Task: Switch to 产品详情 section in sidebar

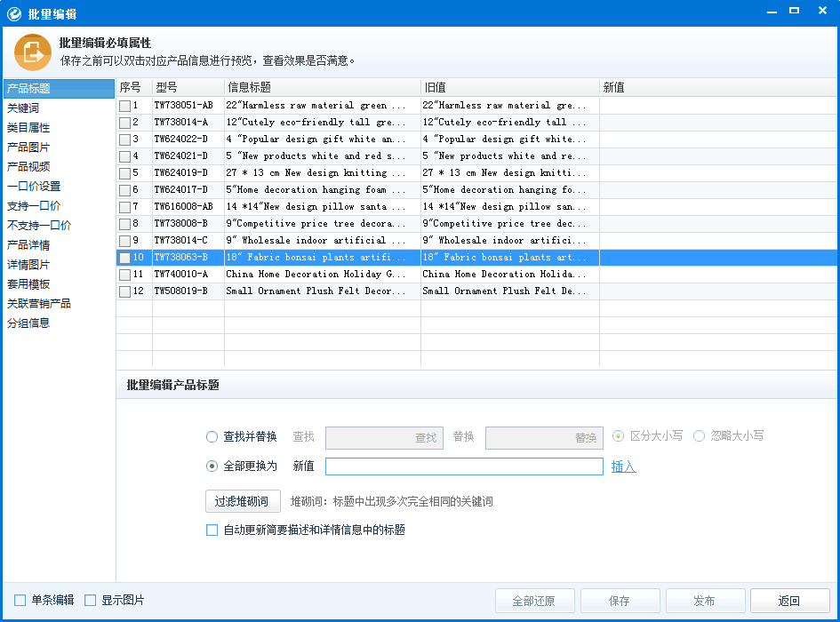Action: (28, 245)
